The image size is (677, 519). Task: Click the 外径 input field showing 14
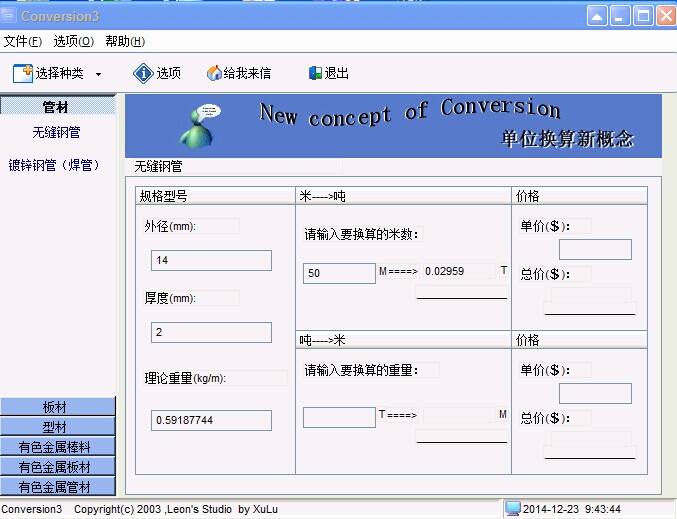coord(211,260)
